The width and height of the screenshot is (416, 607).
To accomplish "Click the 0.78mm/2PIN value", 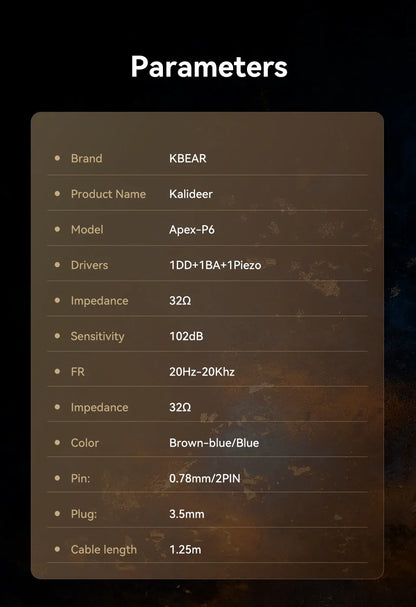I will coord(205,478).
